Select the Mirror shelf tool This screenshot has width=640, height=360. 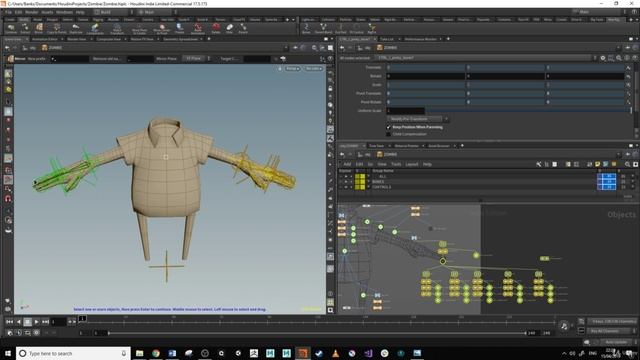click(x=39, y=29)
